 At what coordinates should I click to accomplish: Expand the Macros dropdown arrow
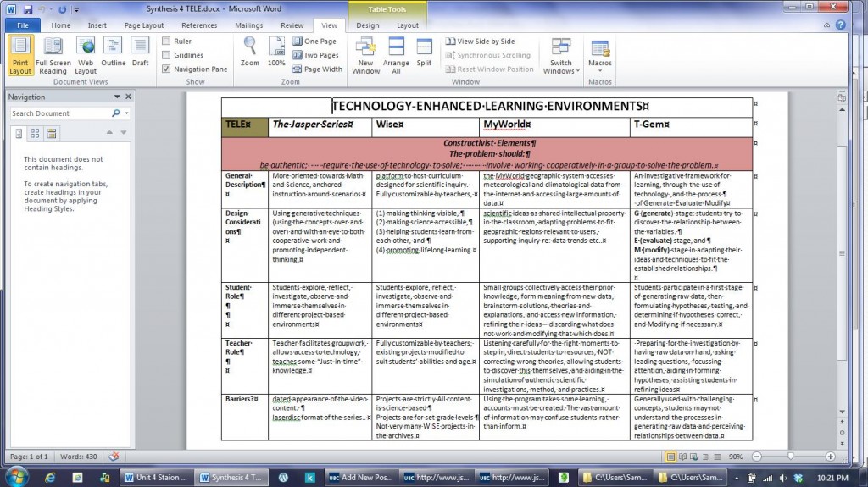click(600, 71)
